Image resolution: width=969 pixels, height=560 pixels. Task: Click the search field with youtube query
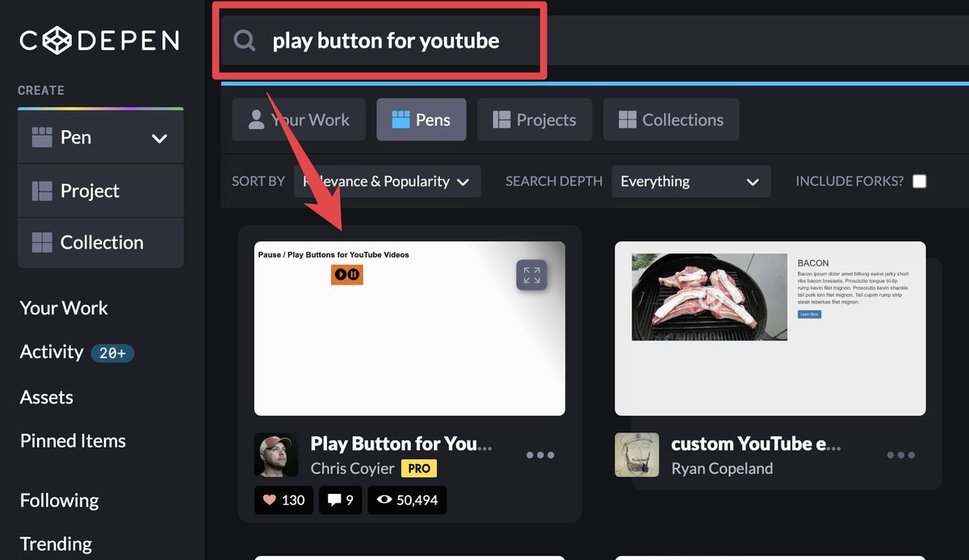[x=594, y=40]
